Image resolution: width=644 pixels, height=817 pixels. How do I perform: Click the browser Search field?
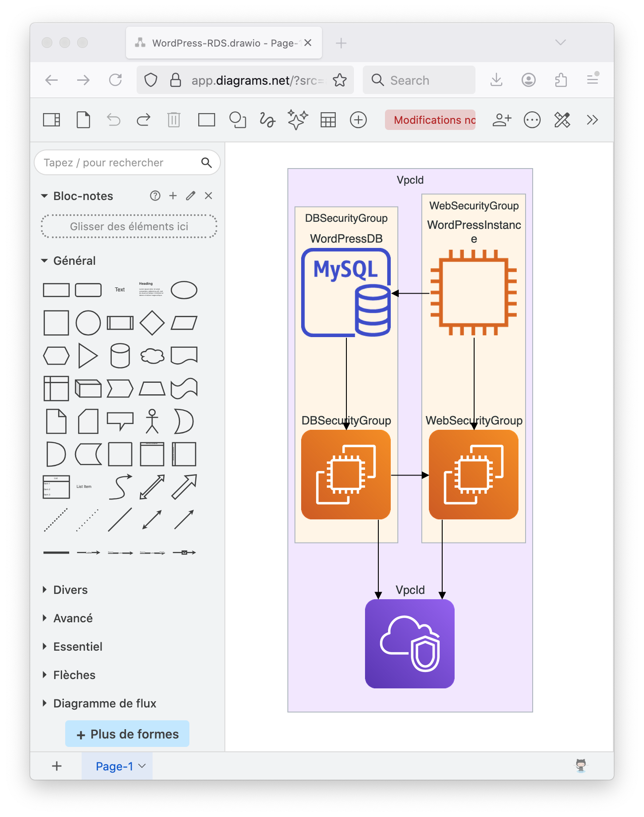(419, 80)
